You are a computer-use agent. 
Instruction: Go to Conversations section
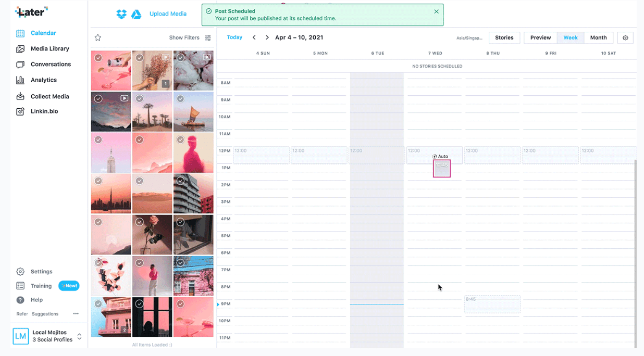(x=51, y=65)
